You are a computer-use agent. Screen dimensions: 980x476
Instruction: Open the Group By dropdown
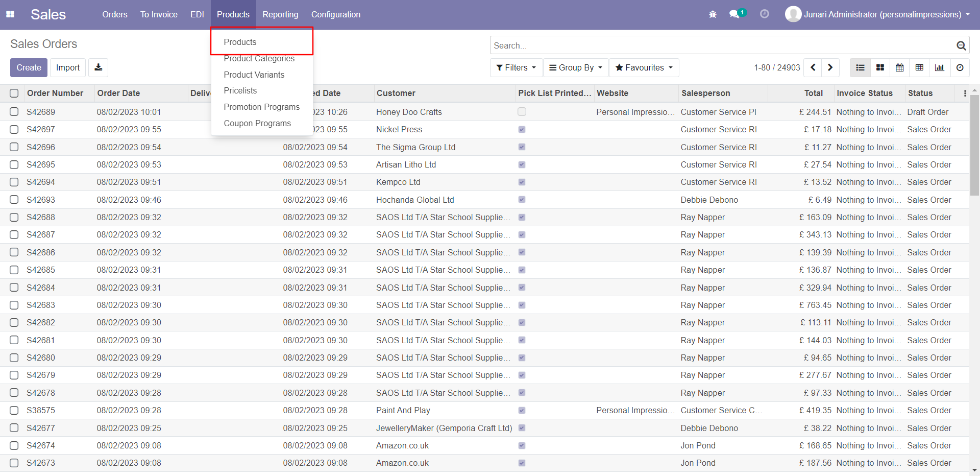click(x=576, y=67)
